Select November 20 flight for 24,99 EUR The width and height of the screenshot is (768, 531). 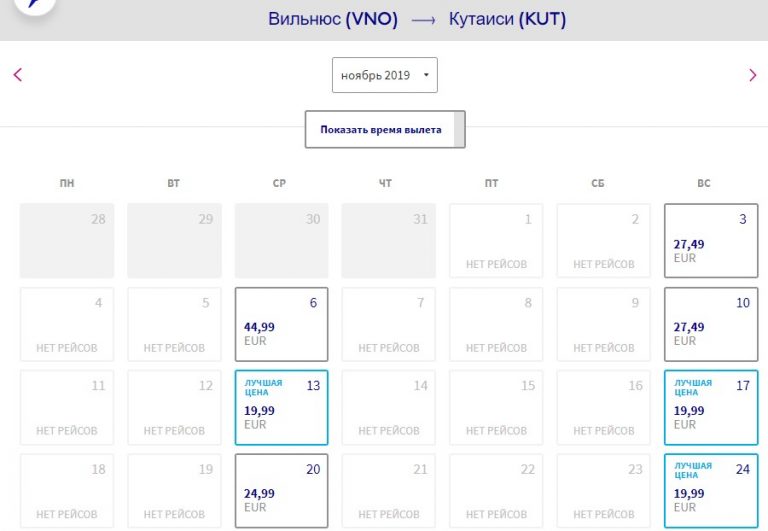(282, 490)
